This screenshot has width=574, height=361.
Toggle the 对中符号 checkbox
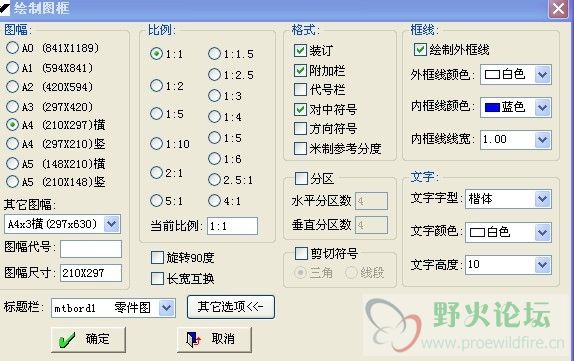coord(300,109)
